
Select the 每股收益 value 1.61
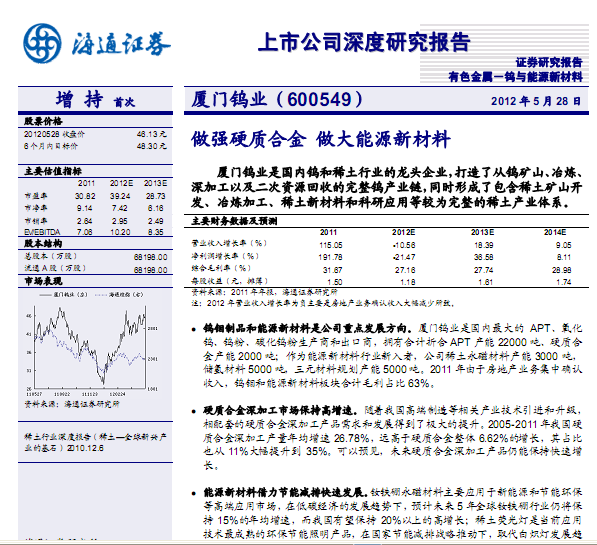point(486,282)
